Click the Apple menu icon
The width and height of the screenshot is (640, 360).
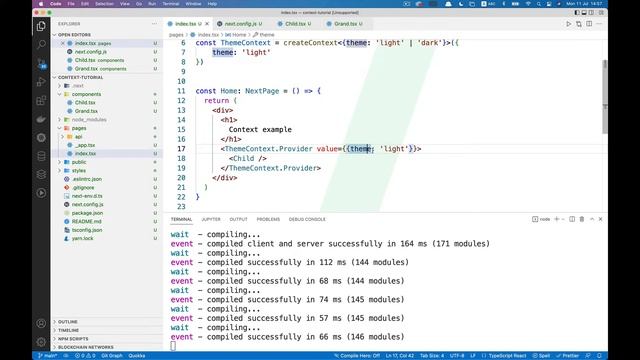[41, 4]
